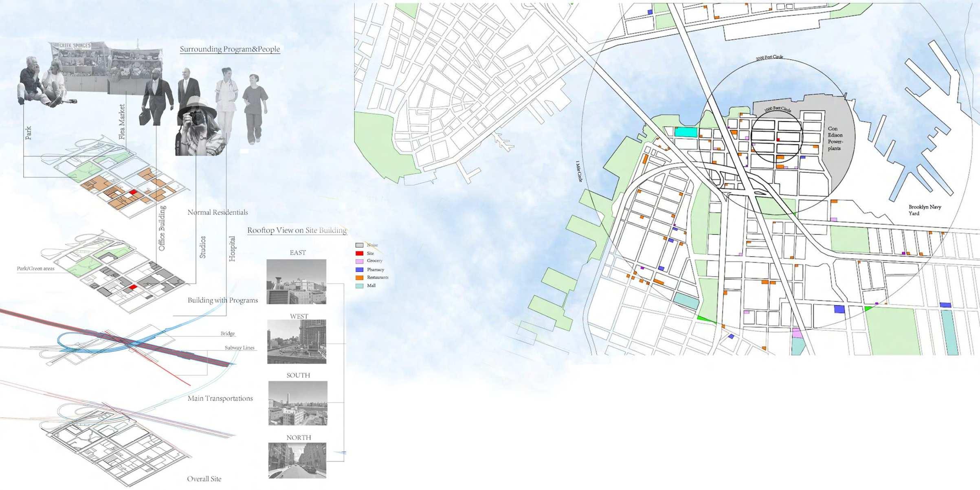This screenshot has width=980, height=490.
Task: Open the NORTH street view photo
Action: pos(297,461)
